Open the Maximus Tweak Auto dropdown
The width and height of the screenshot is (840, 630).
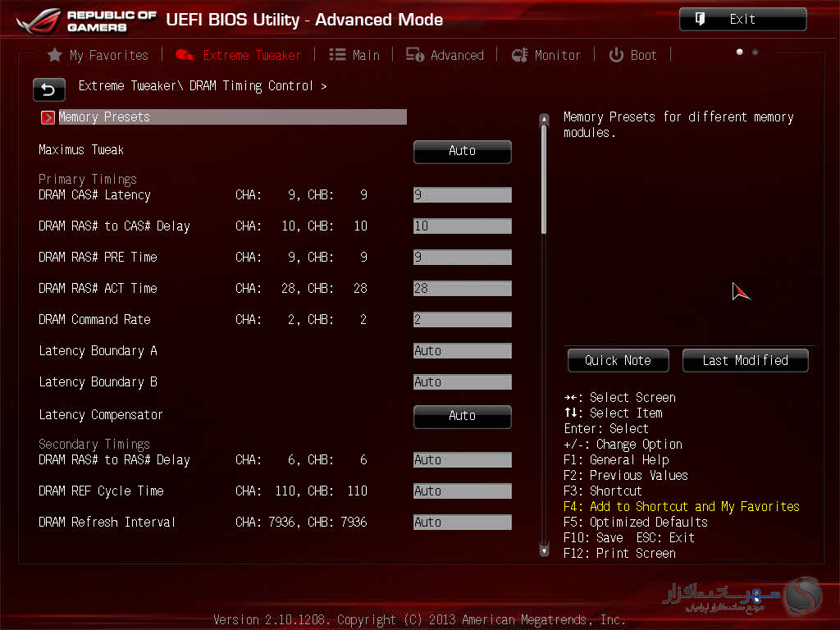[462, 151]
